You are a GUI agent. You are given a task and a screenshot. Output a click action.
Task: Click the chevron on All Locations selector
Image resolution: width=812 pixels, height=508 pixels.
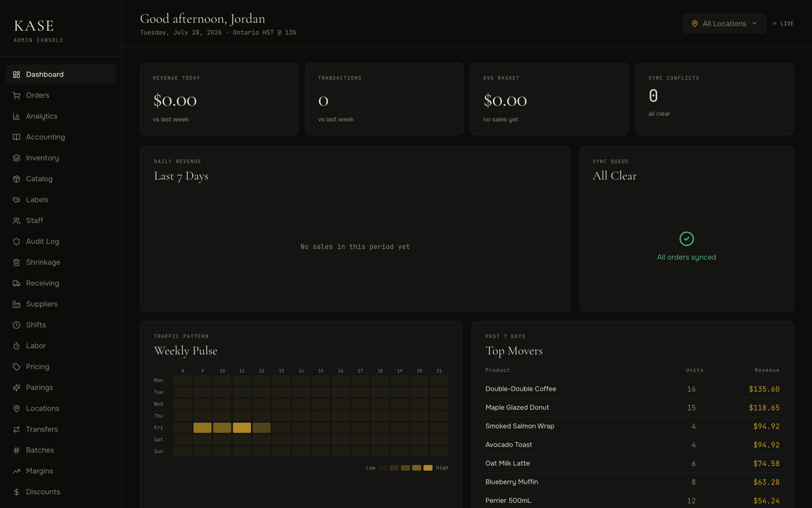point(755,24)
